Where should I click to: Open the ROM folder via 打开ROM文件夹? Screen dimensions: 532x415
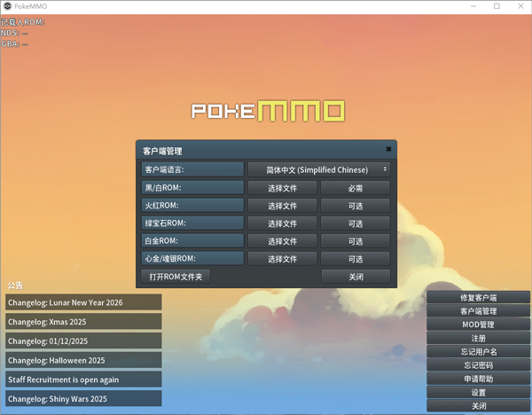[176, 277]
